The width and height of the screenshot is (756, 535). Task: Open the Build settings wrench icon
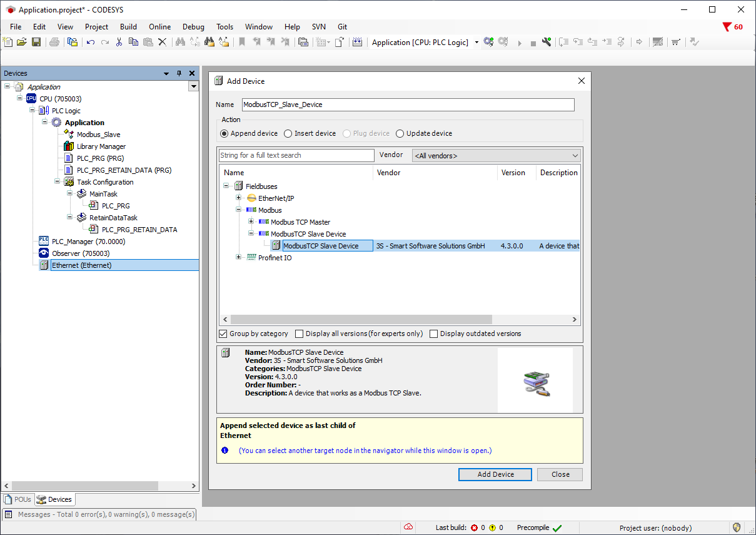(547, 42)
